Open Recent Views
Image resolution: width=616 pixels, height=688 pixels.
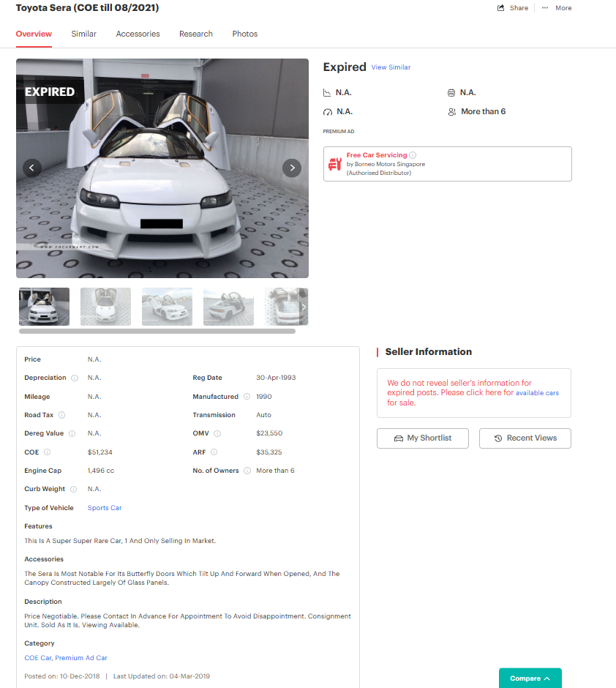tap(525, 438)
